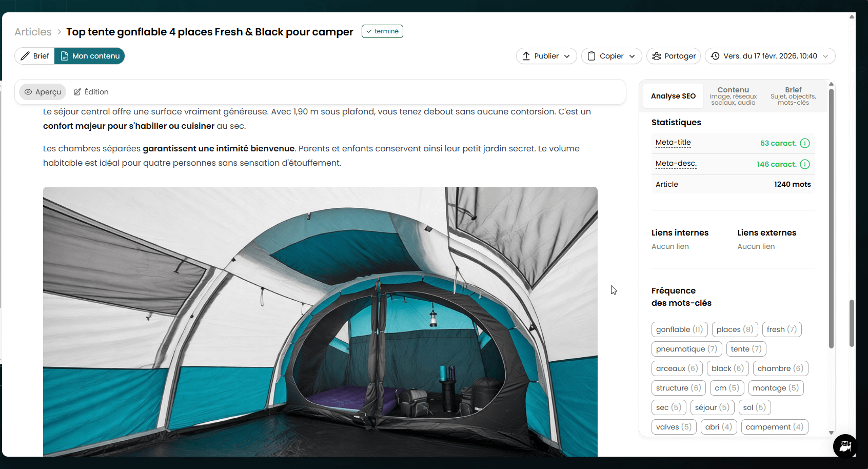Open the Brief tab in SEO panel
868x469 pixels.
(x=793, y=96)
